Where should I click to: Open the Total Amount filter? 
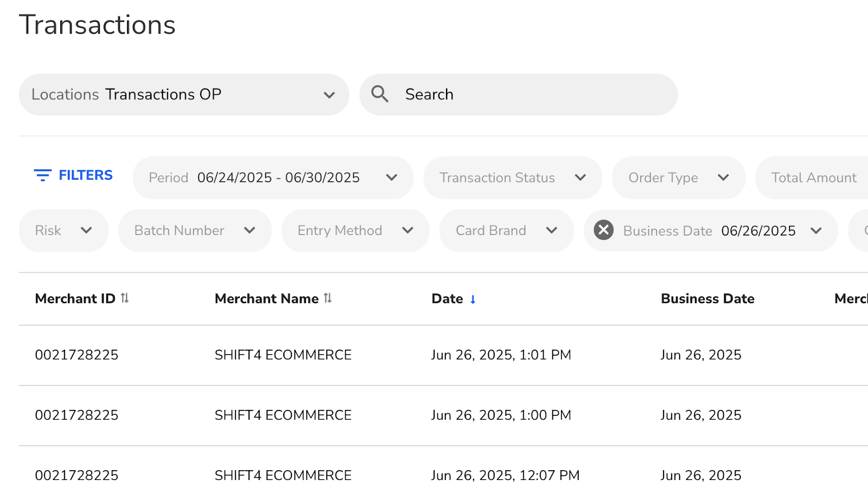click(x=814, y=178)
